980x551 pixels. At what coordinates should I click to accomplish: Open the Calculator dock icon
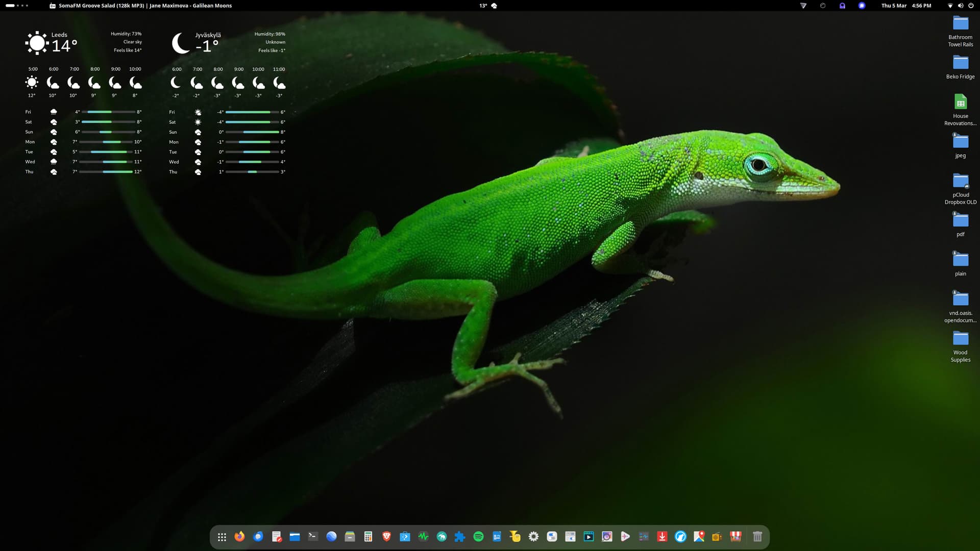pos(368,536)
